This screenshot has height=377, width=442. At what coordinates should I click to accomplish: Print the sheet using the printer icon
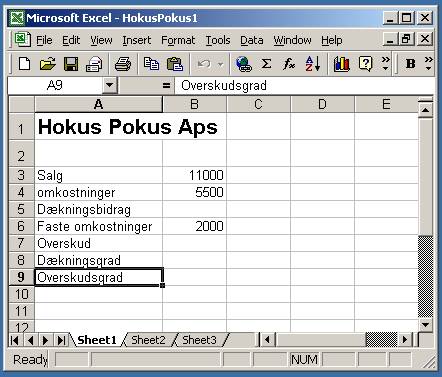tap(122, 63)
